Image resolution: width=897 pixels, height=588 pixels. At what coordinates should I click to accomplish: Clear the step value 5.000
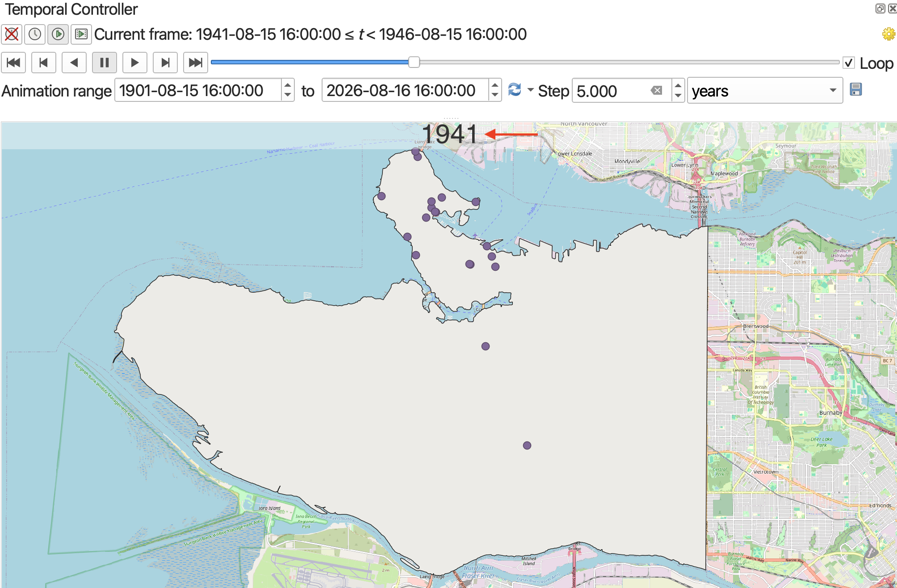point(656,91)
